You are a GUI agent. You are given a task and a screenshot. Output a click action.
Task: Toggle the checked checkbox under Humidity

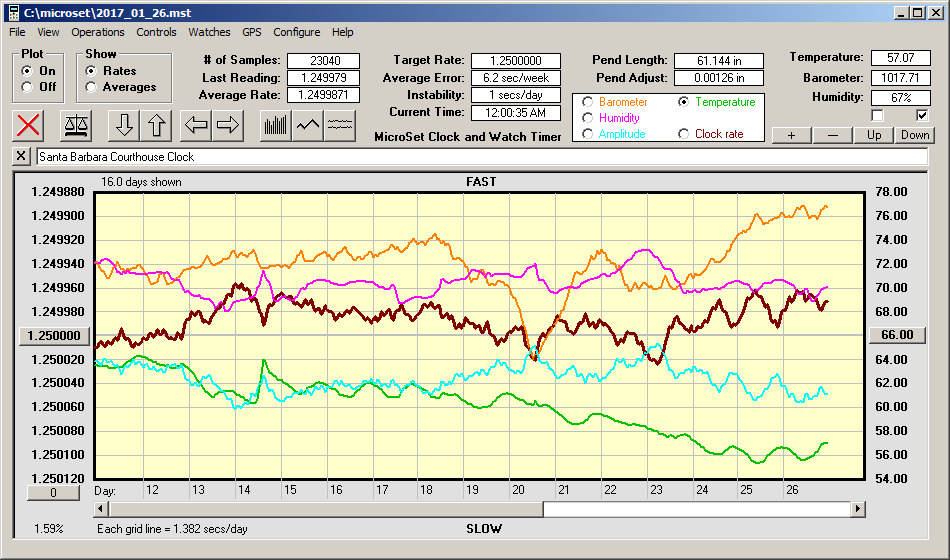[922, 115]
